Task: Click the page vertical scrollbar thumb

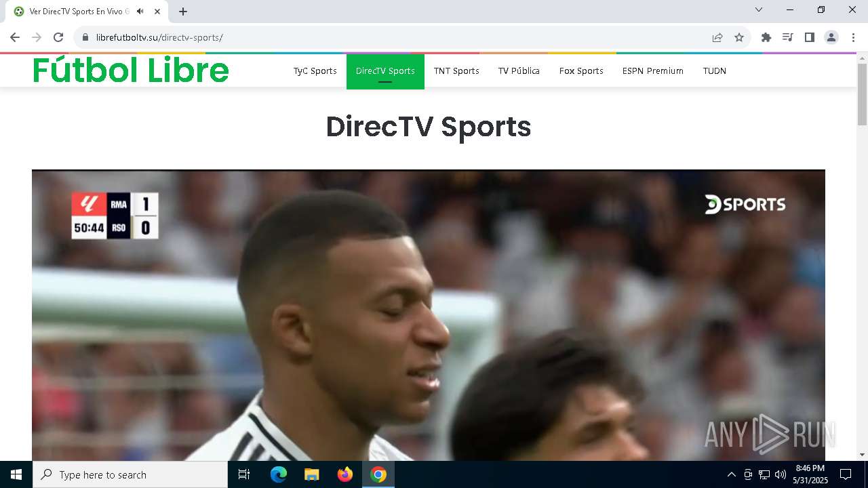Action: tap(863, 94)
